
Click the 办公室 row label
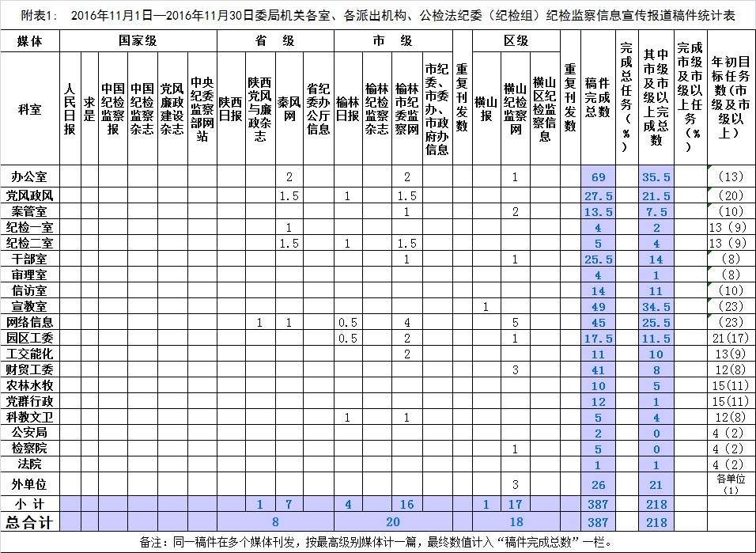[x=30, y=176]
